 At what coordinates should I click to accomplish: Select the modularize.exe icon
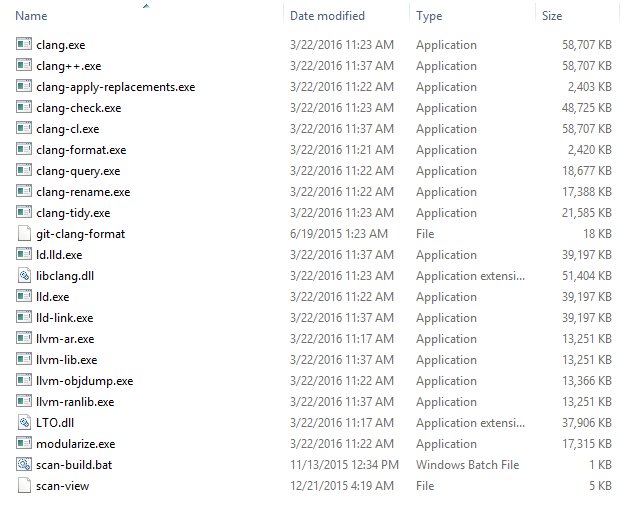[x=24, y=443]
